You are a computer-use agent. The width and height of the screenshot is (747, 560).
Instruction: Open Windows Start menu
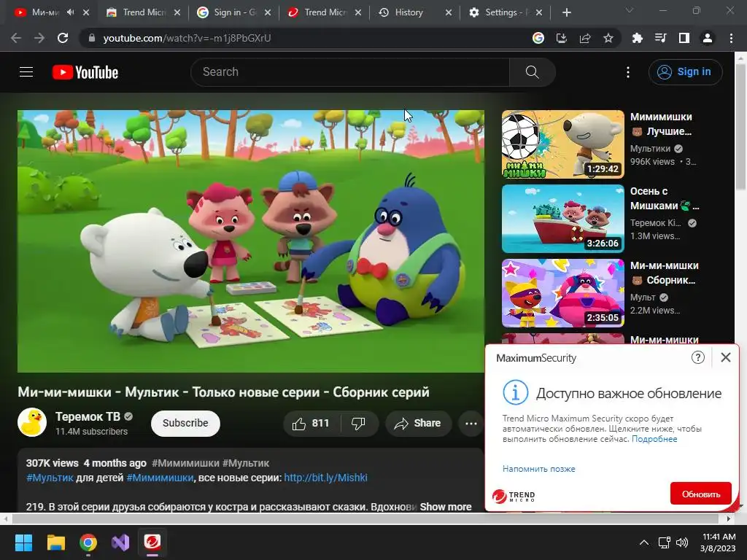tap(23, 542)
